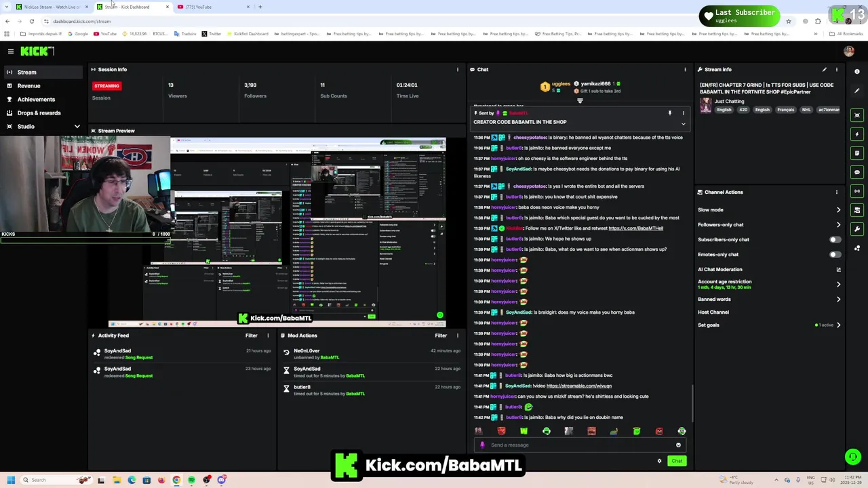
Task: Toggle Mod Actions widget in rail
Action: point(857,153)
